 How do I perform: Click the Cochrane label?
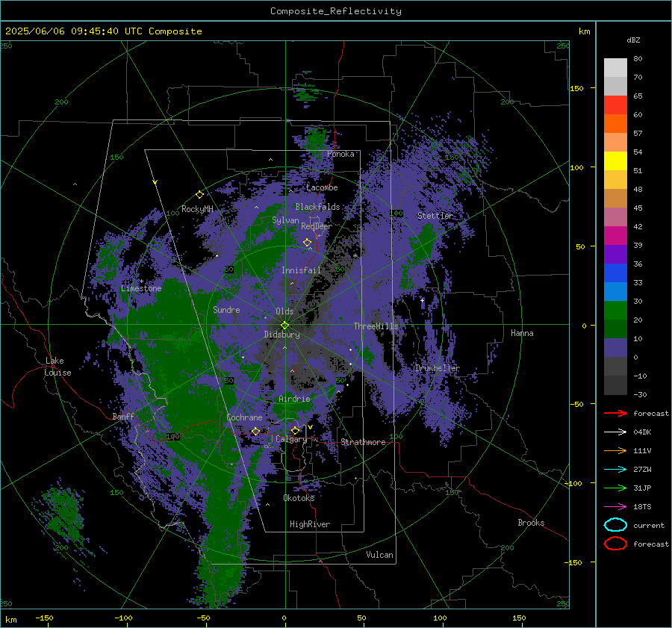point(244,417)
